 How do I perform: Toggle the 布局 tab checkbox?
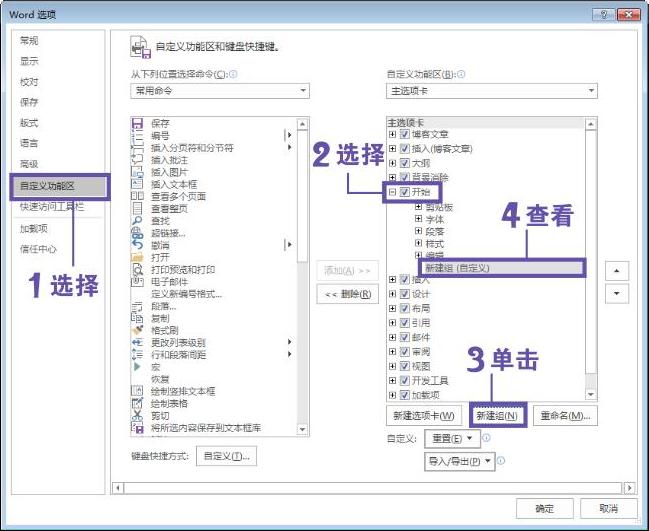coord(404,308)
